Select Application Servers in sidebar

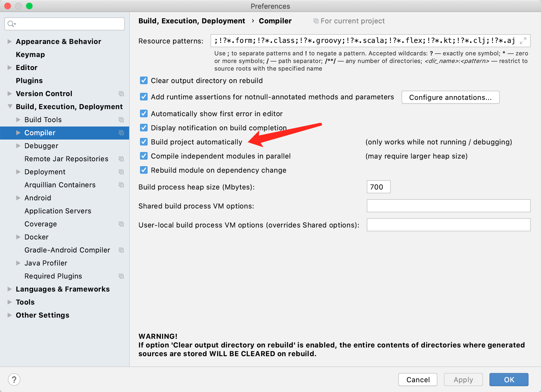[x=58, y=211]
